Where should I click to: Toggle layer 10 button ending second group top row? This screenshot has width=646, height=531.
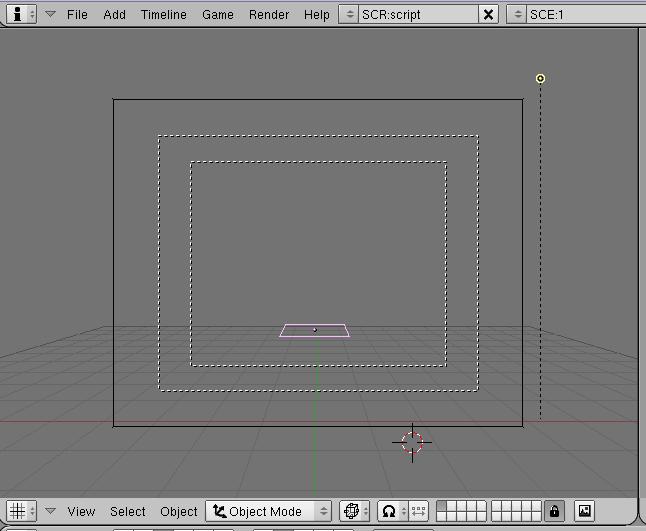[536, 506]
